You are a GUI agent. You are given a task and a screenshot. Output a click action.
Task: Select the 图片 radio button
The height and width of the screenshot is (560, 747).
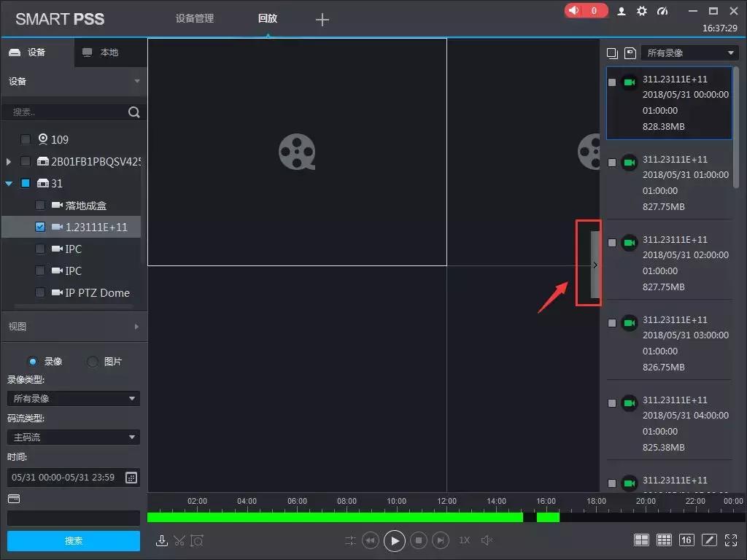pyautogui.click(x=93, y=362)
